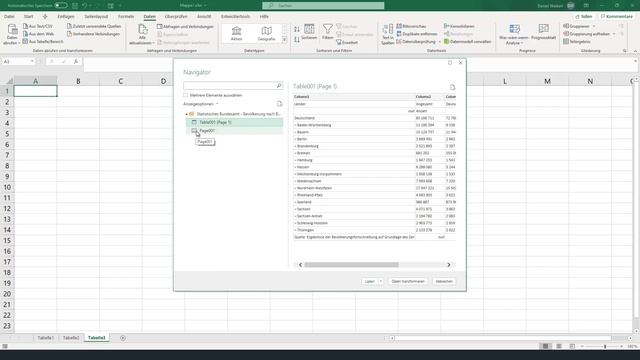Click Duplikate entfernen in ribbon
The height and width of the screenshot is (360, 640).
tap(417, 34)
